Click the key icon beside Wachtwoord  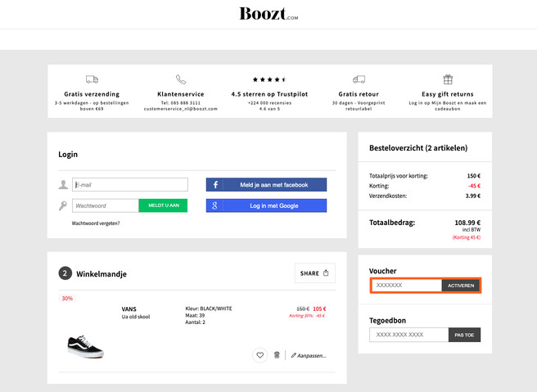(63, 205)
